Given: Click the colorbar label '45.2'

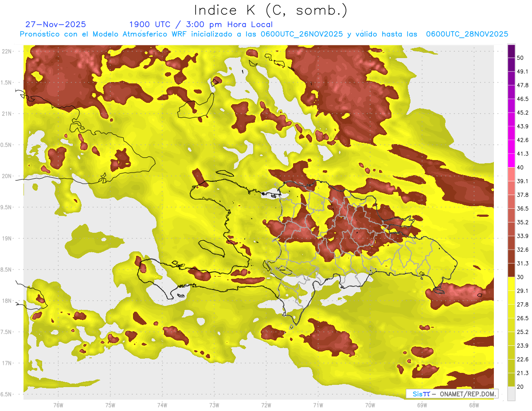Looking at the screenshot, I should 523,113.
